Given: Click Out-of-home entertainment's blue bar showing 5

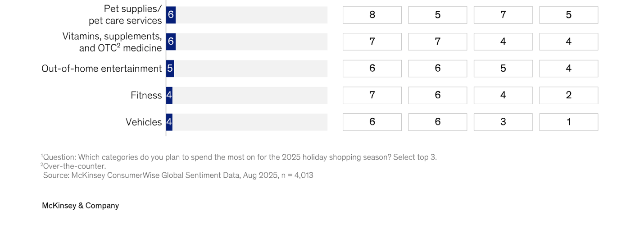Looking at the screenshot, I should pyautogui.click(x=170, y=69).
